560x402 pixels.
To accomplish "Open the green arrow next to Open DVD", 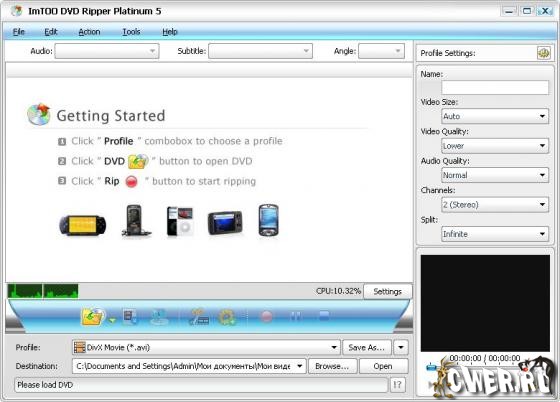I will tap(112, 320).
